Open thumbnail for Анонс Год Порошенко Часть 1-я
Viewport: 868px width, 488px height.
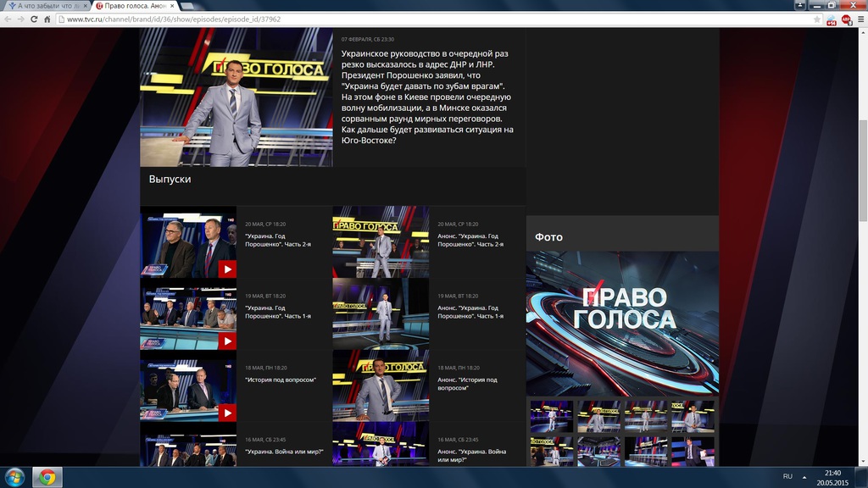click(x=381, y=313)
